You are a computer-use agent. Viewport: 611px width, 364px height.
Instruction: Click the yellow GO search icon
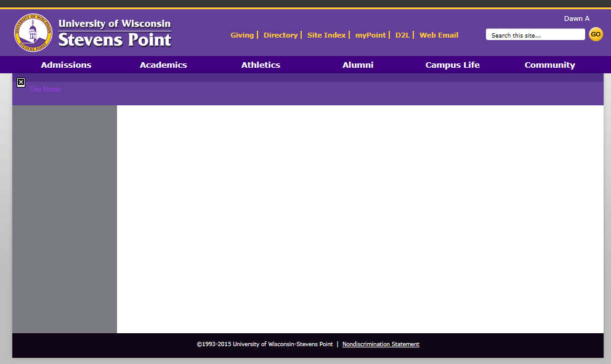point(596,34)
